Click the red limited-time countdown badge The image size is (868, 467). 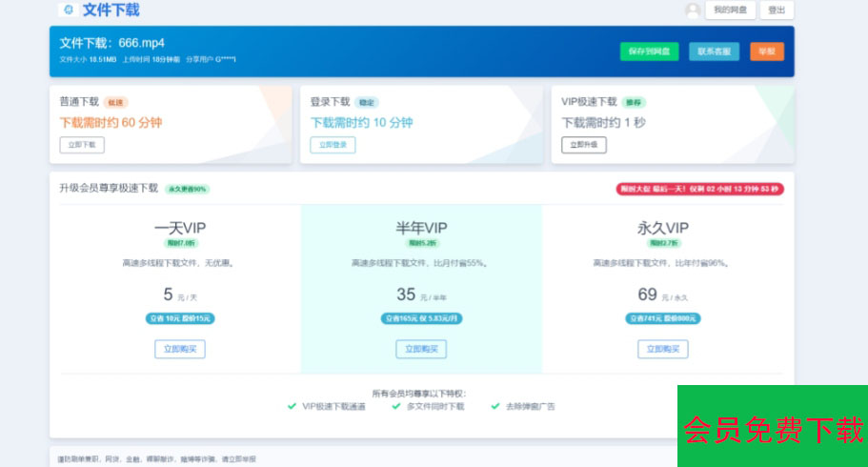click(699, 189)
